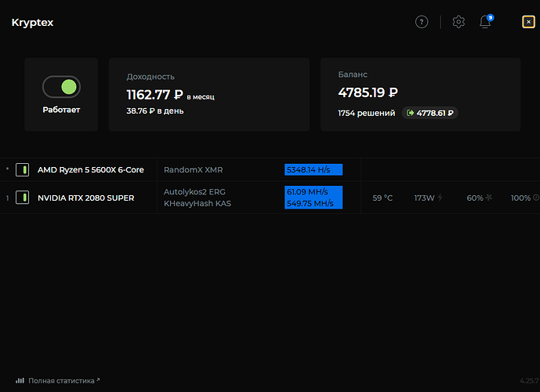Select the 61.09 MH/s hashrate value
This screenshot has height=392, width=540.
307,192
